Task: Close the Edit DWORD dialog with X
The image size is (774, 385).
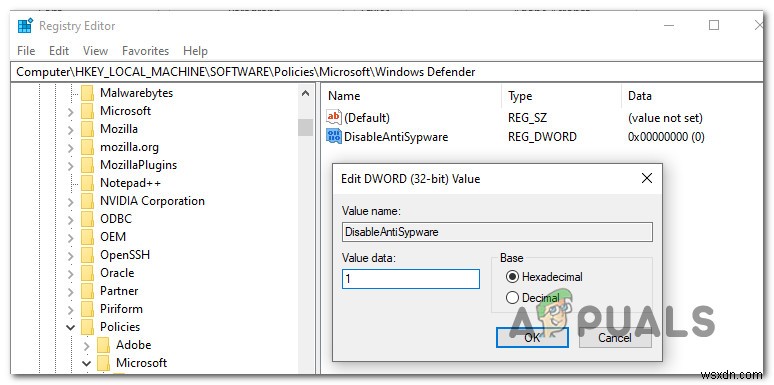Action: [647, 178]
